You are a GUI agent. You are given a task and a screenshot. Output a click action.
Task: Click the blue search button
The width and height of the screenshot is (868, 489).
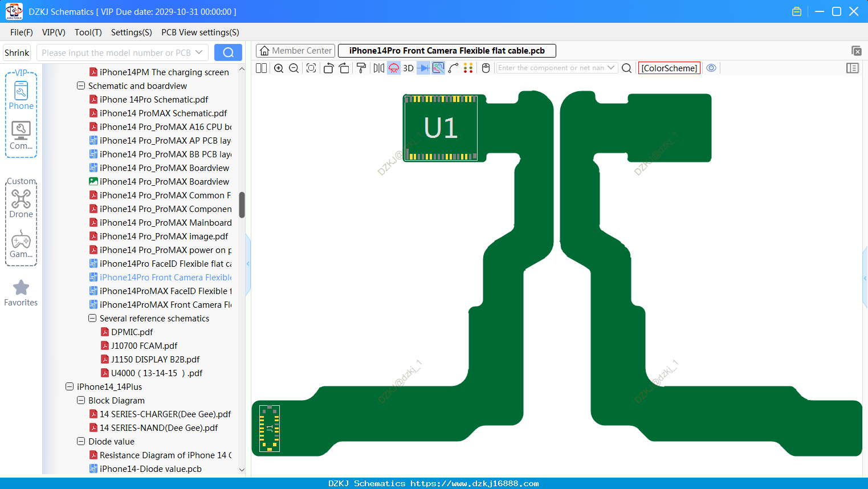228,52
